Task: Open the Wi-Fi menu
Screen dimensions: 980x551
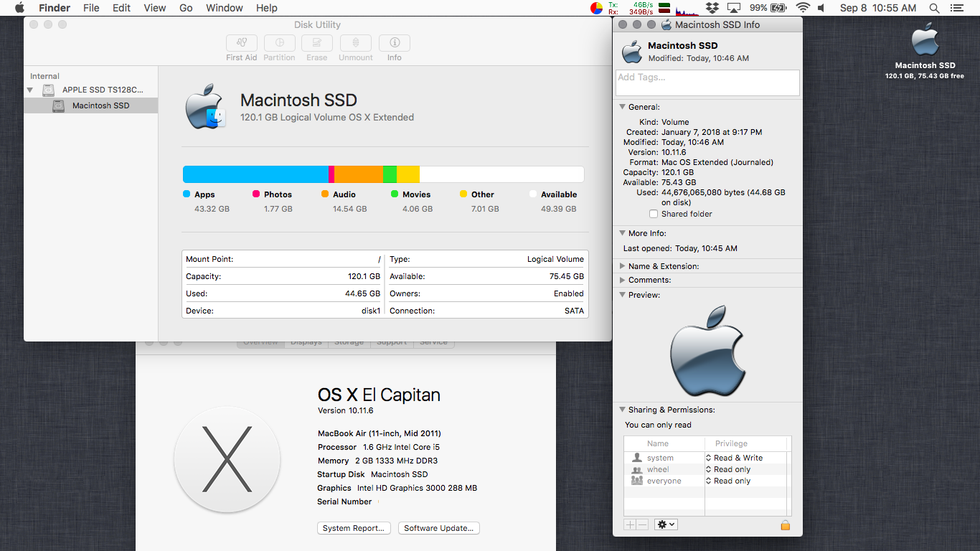Action: [803, 8]
